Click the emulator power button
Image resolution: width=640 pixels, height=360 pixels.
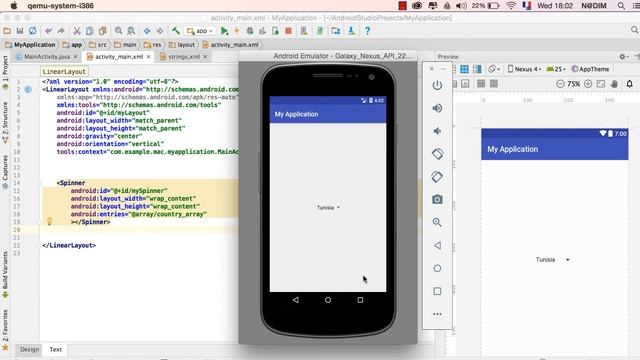click(437, 85)
